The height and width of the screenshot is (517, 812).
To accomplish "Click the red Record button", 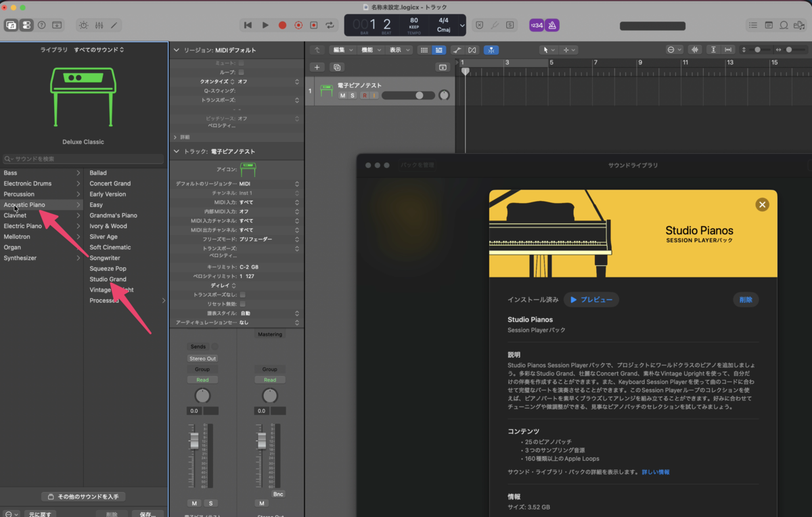I will tap(282, 25).
